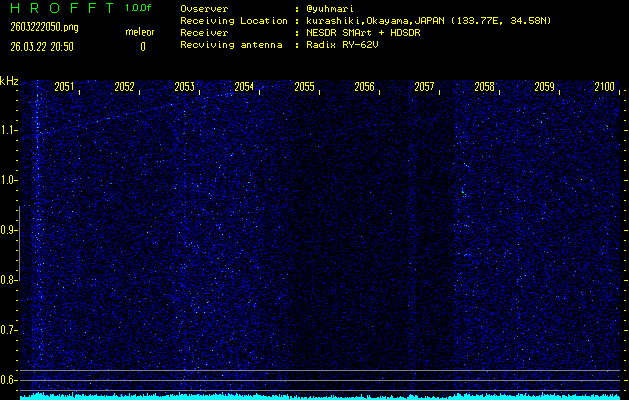The width and height of the screenshot is (629, 400).
Task: Click the 2056 time marker
Action: click(364, 87)
